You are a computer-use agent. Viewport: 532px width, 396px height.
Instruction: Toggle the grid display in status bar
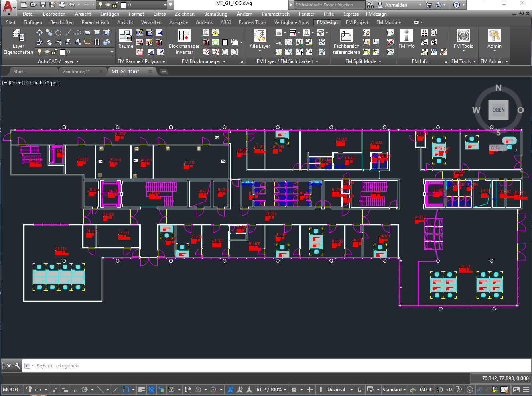(x=29, y=389)
